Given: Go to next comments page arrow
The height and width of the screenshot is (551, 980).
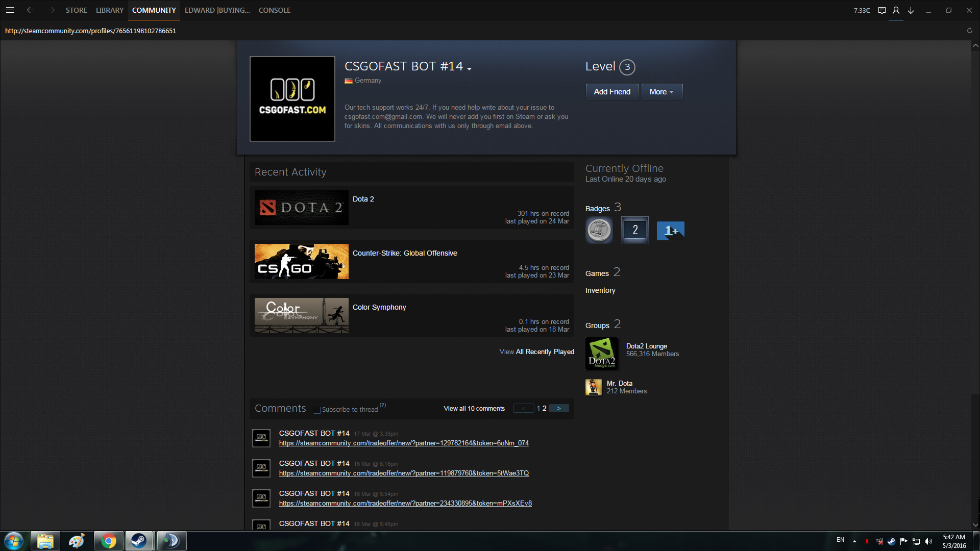Looking at the screenshot, I should (559, 408).
